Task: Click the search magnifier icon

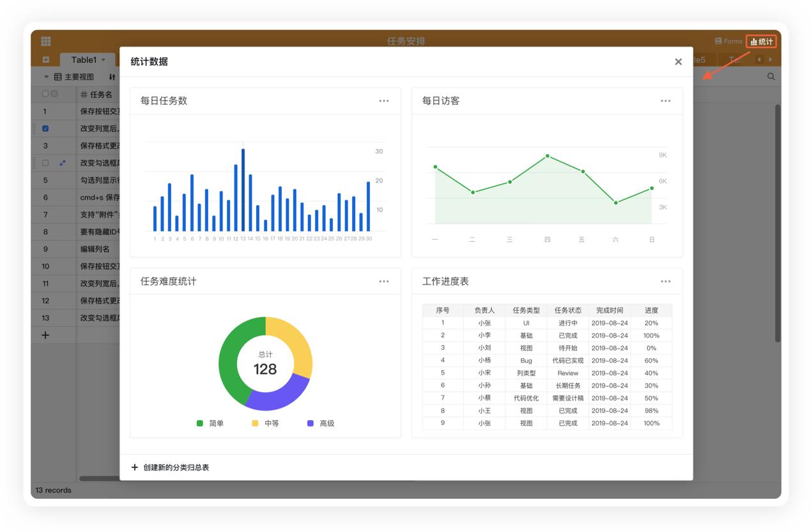Action: [771, 77]
